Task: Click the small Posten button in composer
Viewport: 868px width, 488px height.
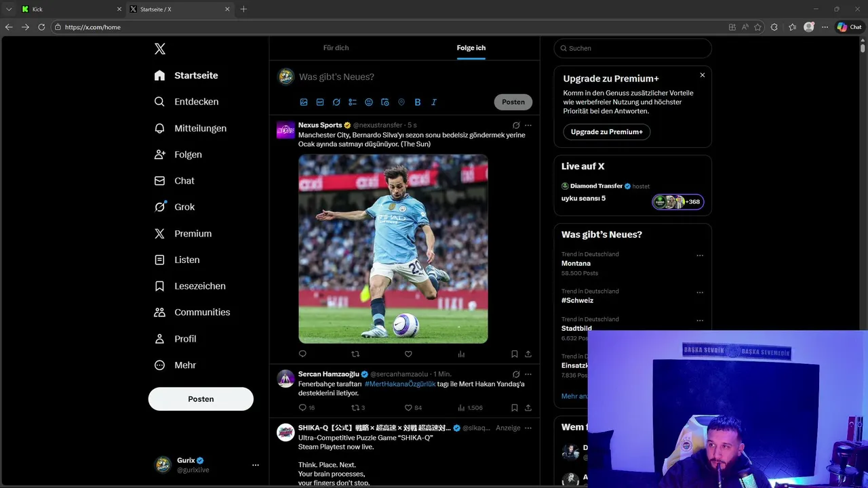Action: (513, 102)
